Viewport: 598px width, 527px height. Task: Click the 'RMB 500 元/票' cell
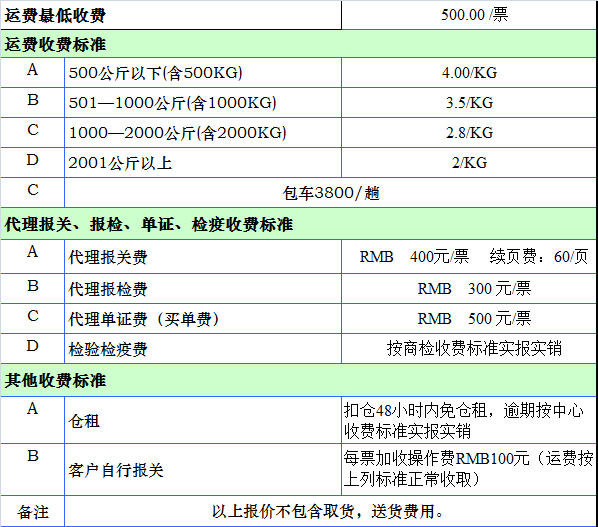[x=469, y=319]
